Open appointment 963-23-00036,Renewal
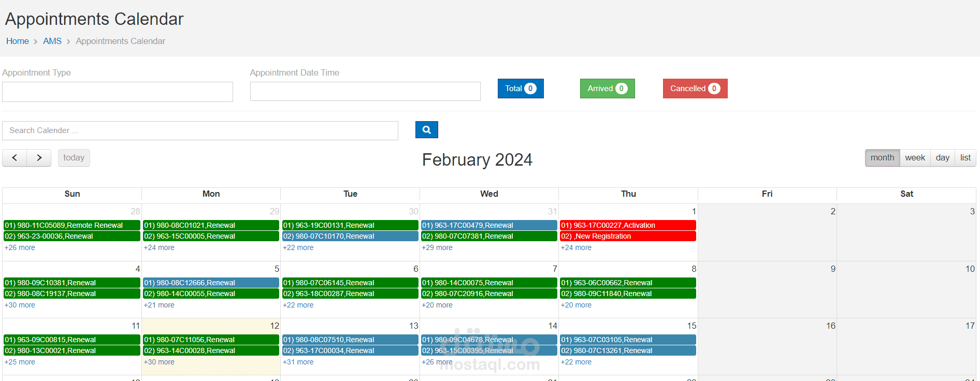Screen dimensions: 980x381 72,236
